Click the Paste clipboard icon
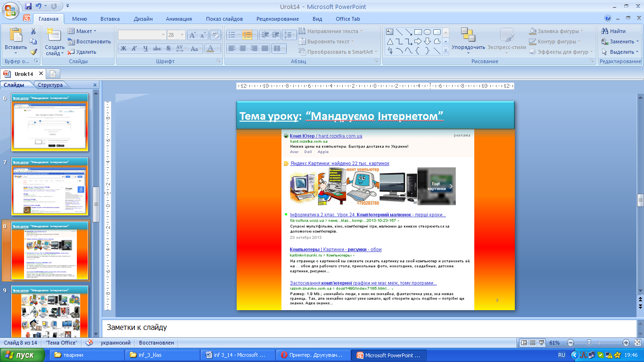 (x=16, y=35)
